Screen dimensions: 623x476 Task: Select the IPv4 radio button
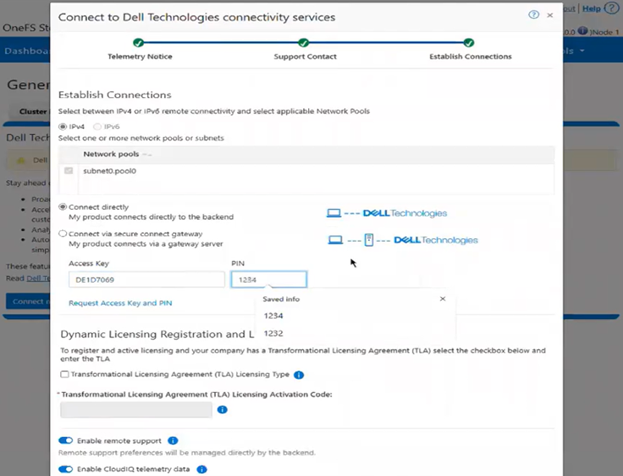tap(64, 127)
